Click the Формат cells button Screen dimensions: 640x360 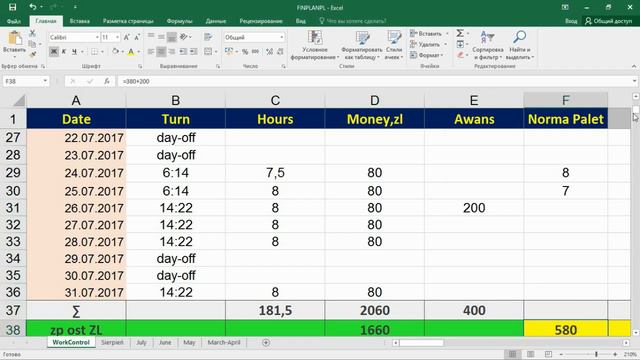coord(426,55)
